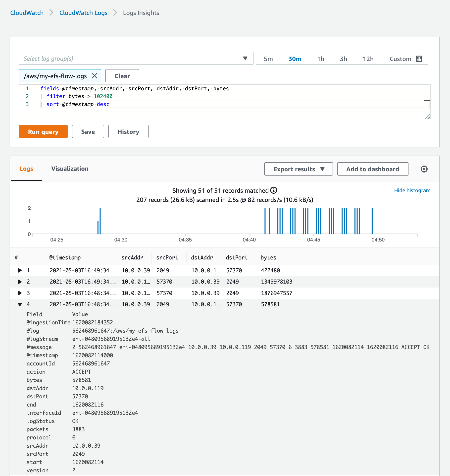Run the query

[43, 131]
